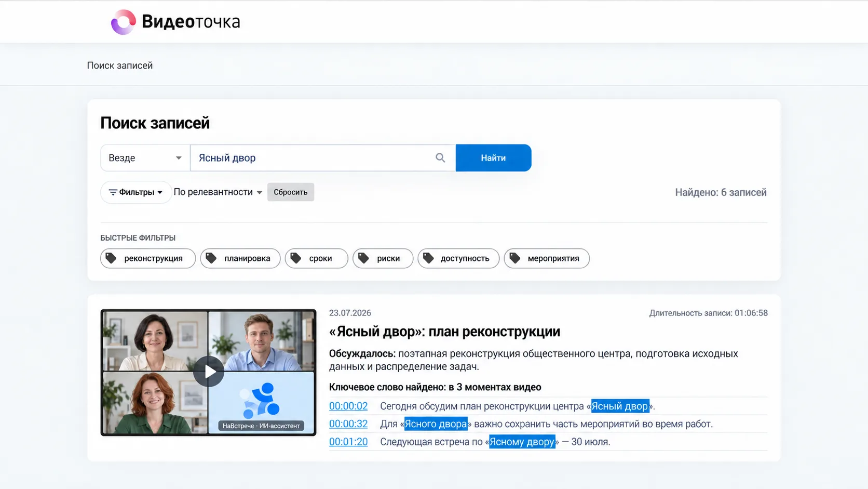Expand the Фильтры dropdown

136,192
